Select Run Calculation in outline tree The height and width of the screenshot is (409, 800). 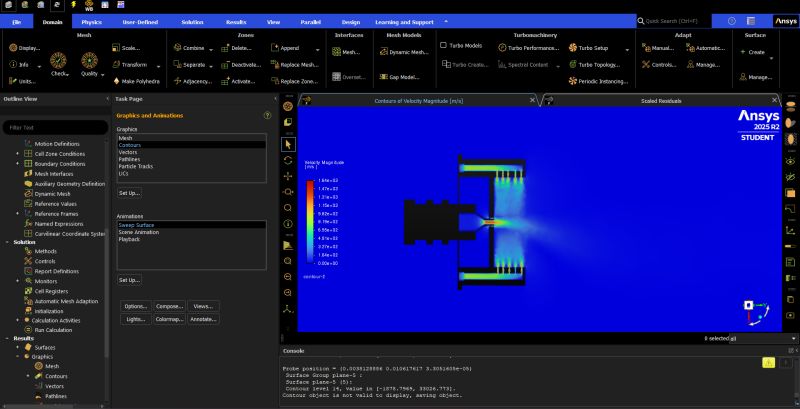54,330
